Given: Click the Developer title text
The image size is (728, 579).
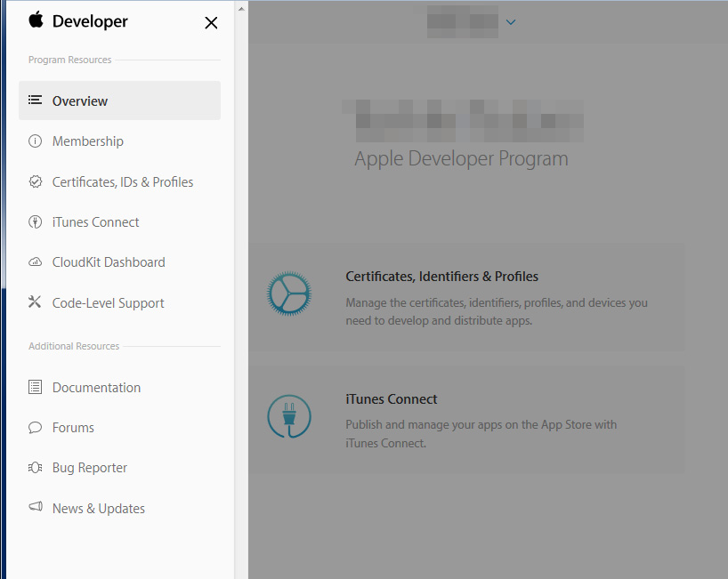Looking at the screenshot, I should click(x=90, y=21).
